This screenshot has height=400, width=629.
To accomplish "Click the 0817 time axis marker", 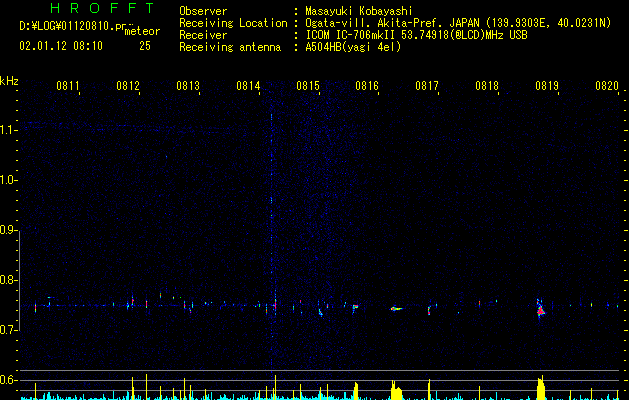I will [427, 86].
